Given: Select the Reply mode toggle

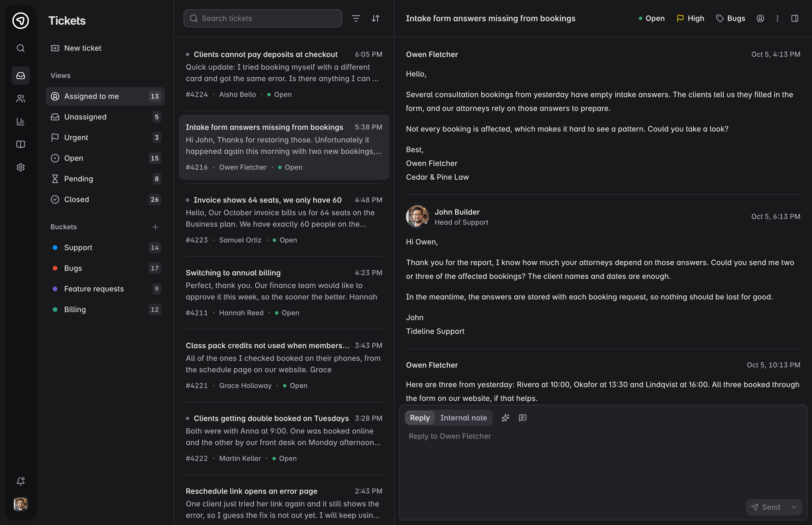Looking at the screenshot, I should click(419, 418).
